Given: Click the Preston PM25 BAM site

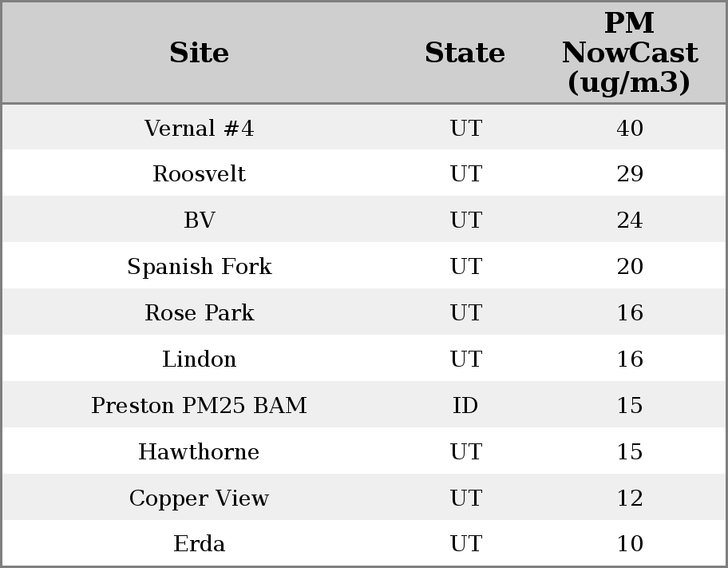Looking at the screenshot, I should (x=199, y=406).
